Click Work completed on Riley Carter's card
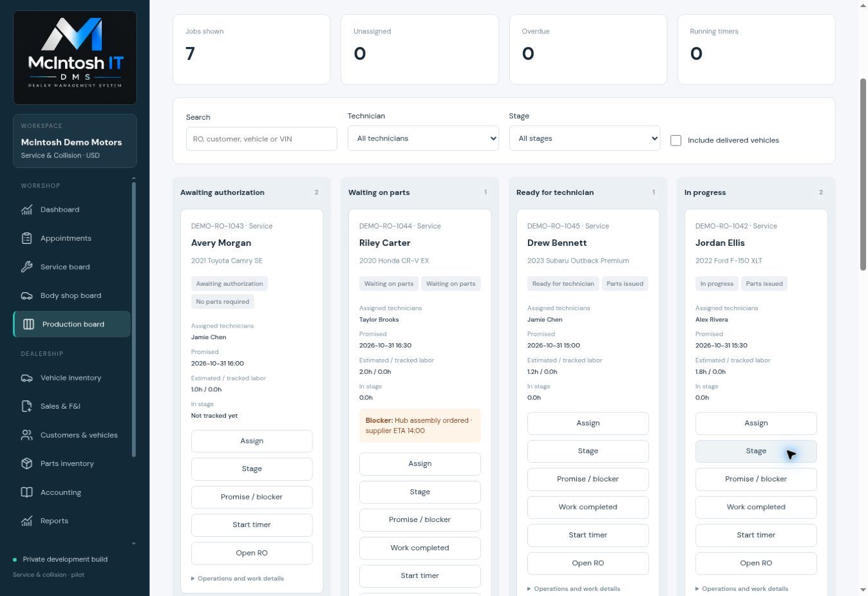 (420, 548)
